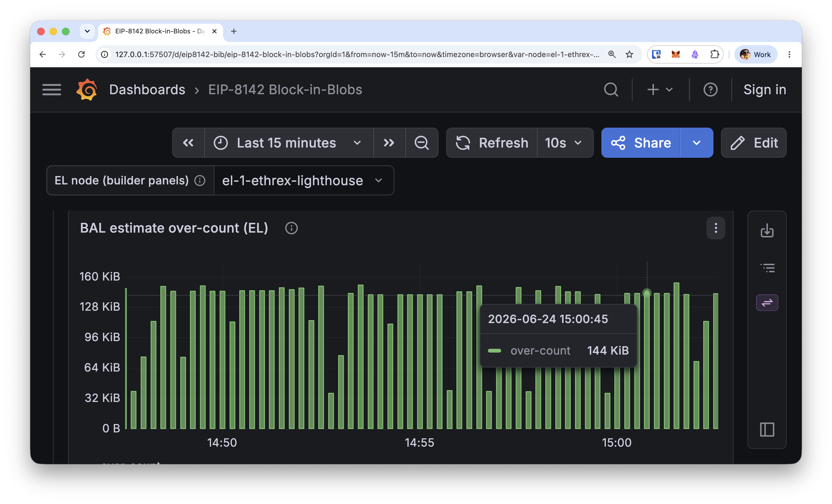Open the dashboard search magnifier
Image resolution: width=832 pixels, height=504 pixels.
pos(611,90)
